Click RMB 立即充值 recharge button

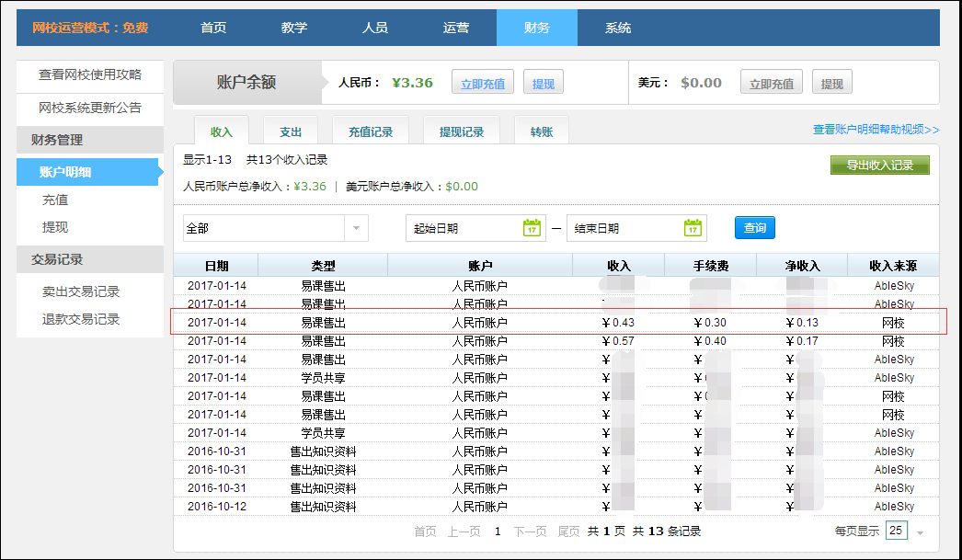pos(483,84)
